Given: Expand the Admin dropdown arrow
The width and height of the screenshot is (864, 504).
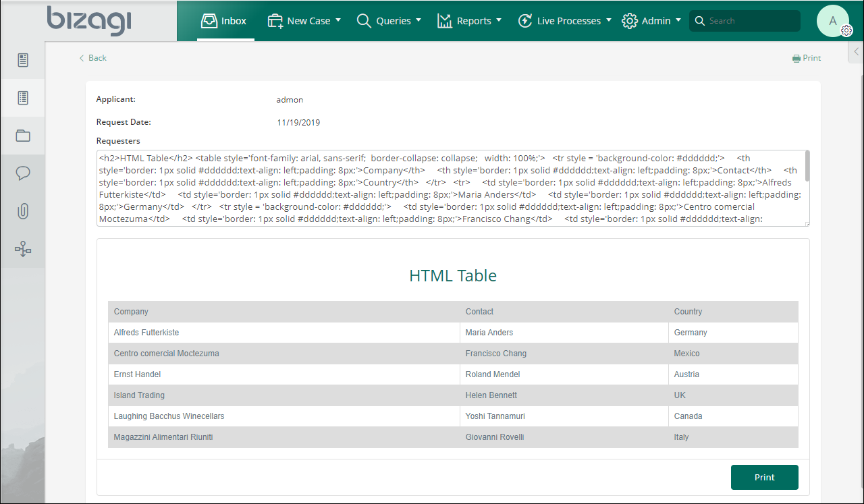Looking at the screenshot, I should pos(678,20).
